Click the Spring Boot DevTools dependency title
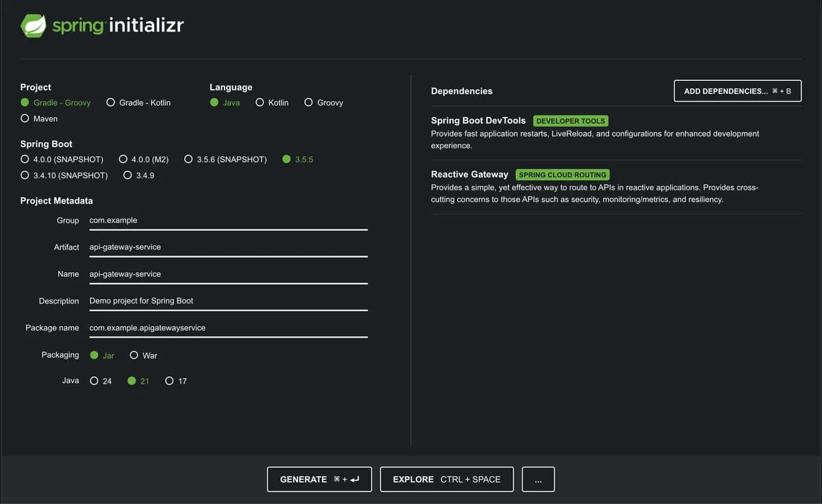Screen dimensions: 822x504 478,121
